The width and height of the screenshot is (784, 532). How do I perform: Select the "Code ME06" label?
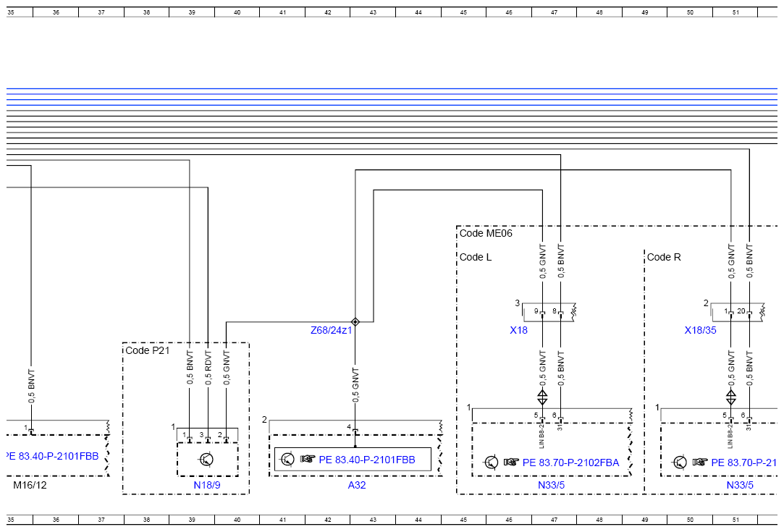click(486, 234)
